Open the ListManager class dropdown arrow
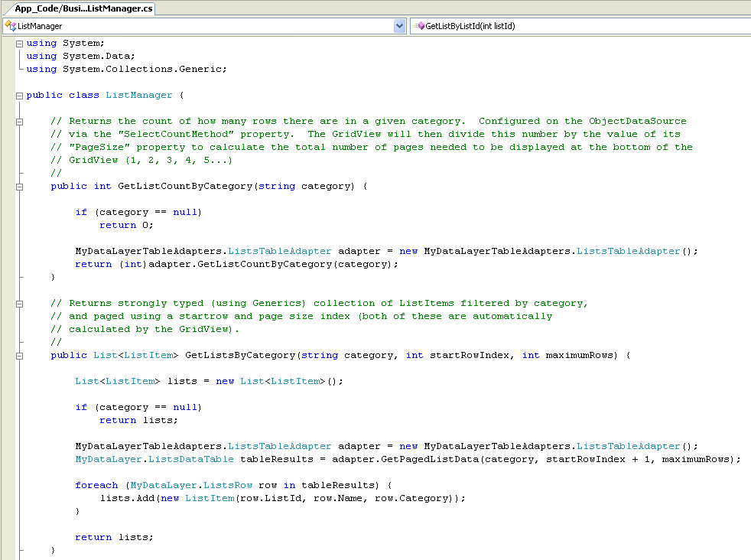 (x=400, y=26)
